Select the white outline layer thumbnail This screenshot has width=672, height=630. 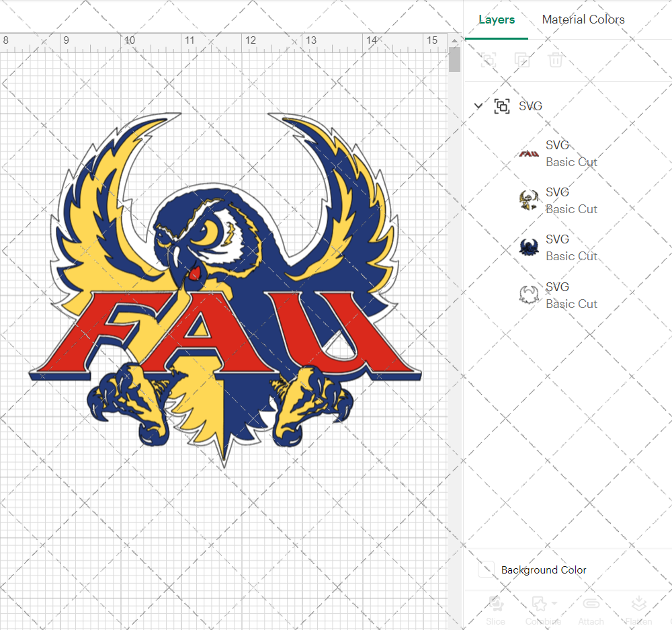[529, 294]
